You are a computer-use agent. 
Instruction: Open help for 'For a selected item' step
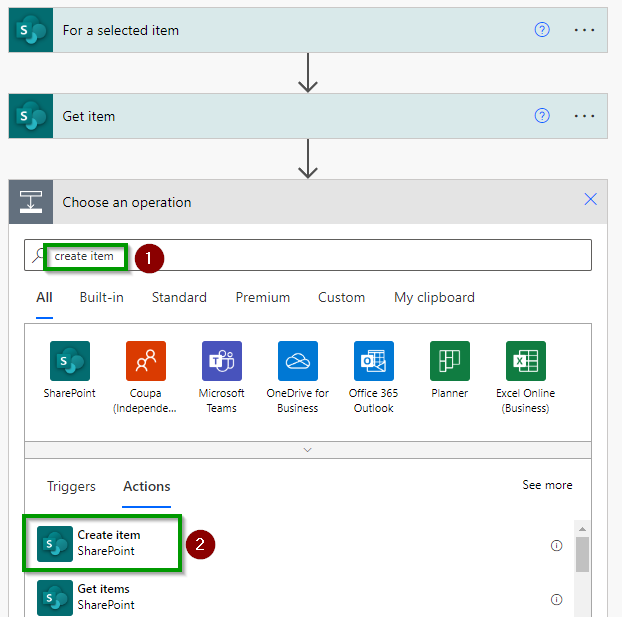(x=542, y=30)
